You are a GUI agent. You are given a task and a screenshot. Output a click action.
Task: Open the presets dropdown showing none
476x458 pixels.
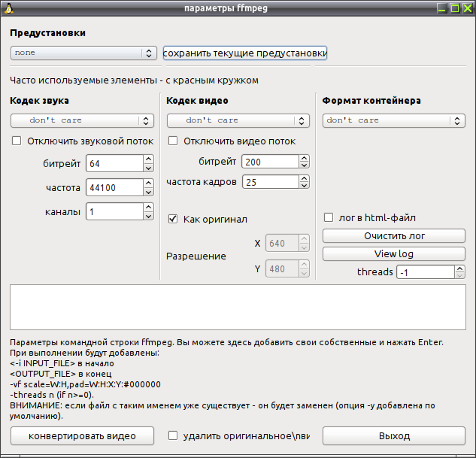[x=83, y=53]
